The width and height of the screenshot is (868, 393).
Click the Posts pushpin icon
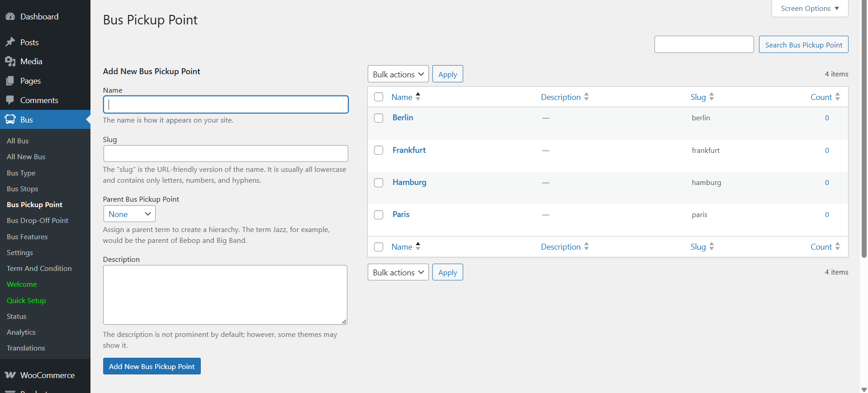click(10, 42)
